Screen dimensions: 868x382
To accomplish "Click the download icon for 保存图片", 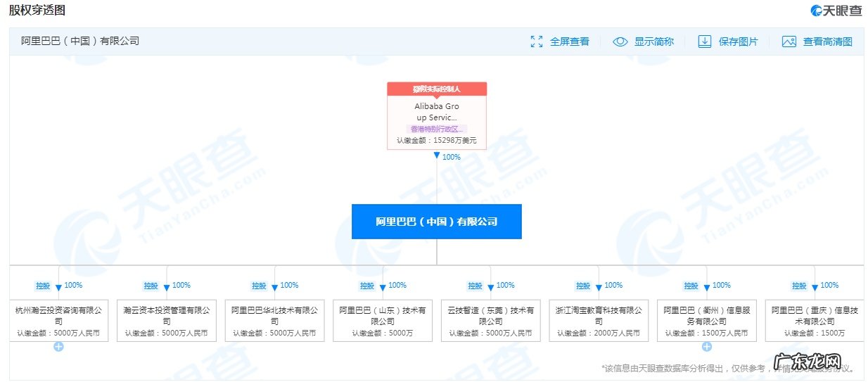I will pos(705,42).
